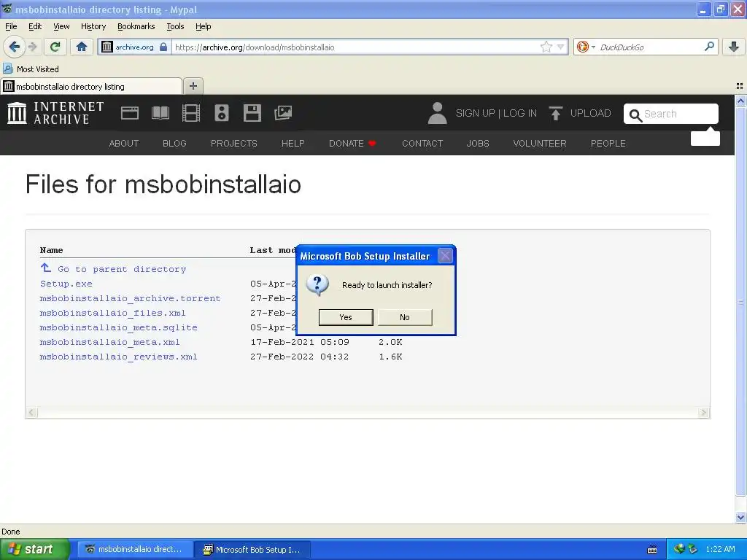Open the PROJECTS nav link

234,144
